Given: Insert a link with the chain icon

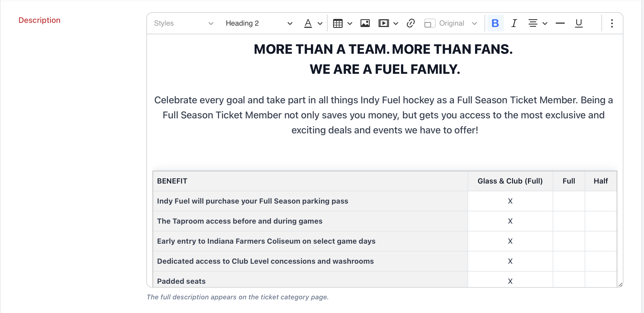Looking at the screenshot, I should [411, 23].
